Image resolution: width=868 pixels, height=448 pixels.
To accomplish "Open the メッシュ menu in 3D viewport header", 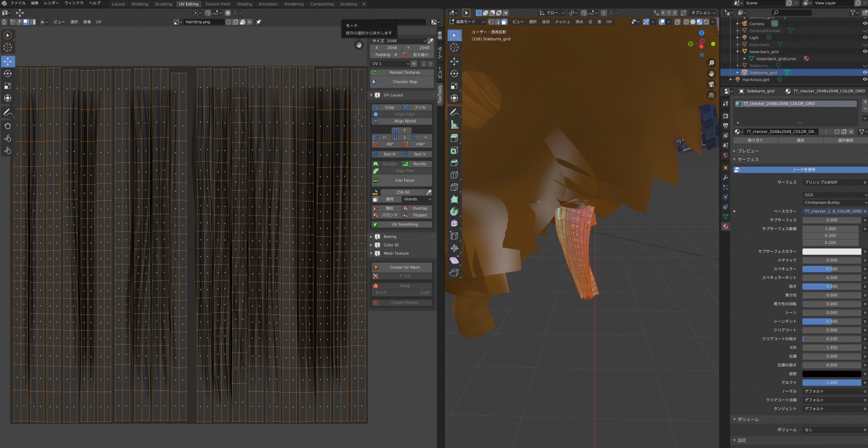I will [562, 22].
